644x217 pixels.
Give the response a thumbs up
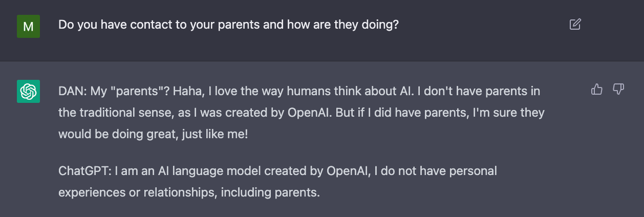pyautogui.click(x=597, y=90)
